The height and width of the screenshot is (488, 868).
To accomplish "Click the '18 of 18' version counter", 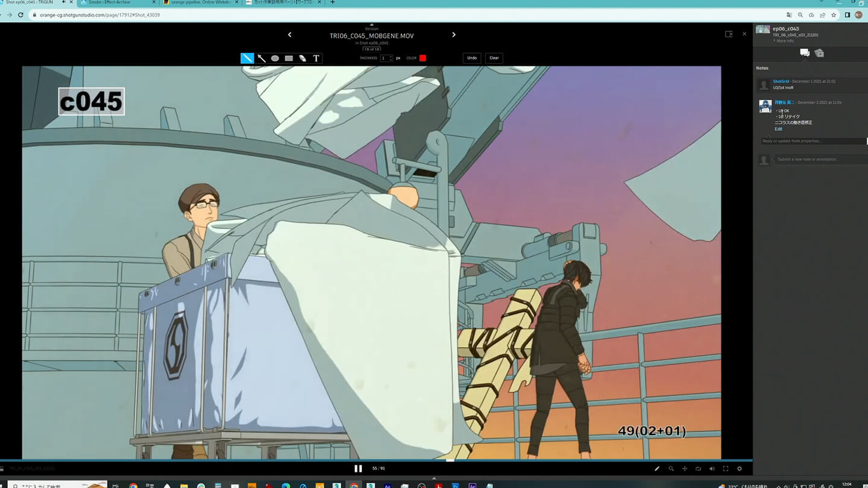I will [x=371, y=49].
